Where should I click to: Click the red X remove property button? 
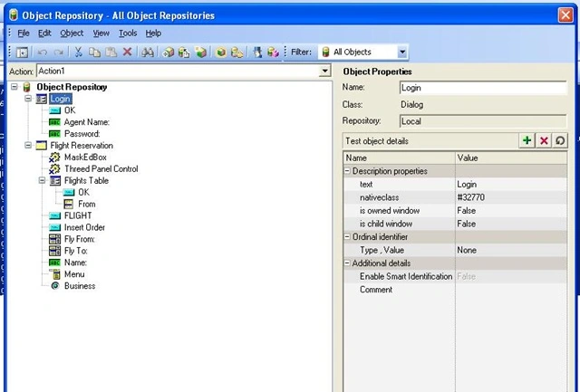click(x=544, y=140)
